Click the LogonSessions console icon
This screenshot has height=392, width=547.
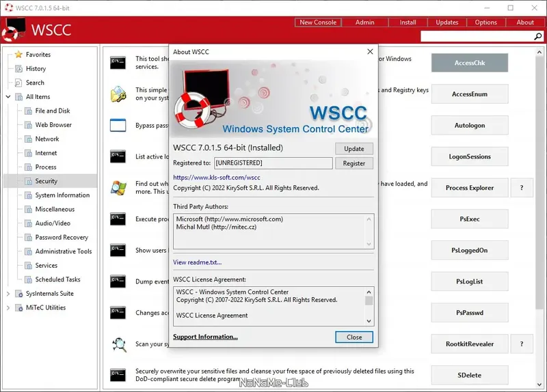coord(118,156)
